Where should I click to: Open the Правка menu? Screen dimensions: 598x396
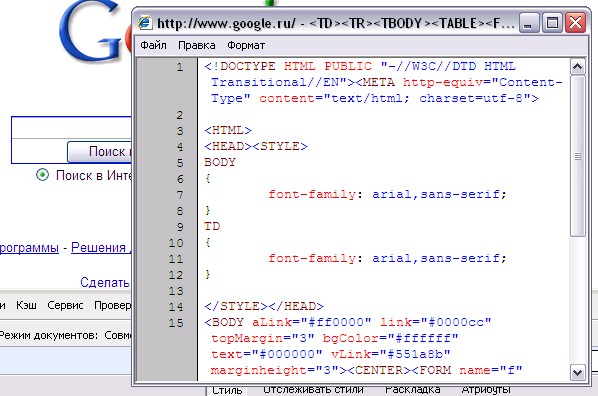(x=197, y=45)
